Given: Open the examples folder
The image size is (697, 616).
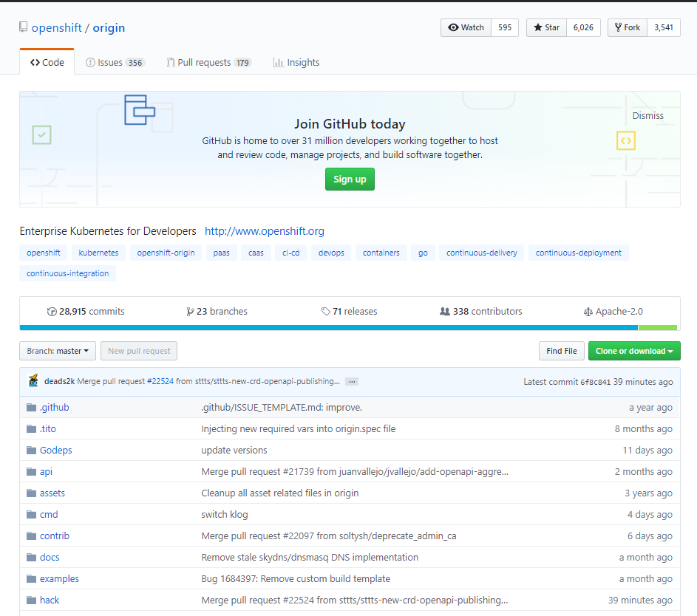Looking at the screenshot, I should [60, 578].
